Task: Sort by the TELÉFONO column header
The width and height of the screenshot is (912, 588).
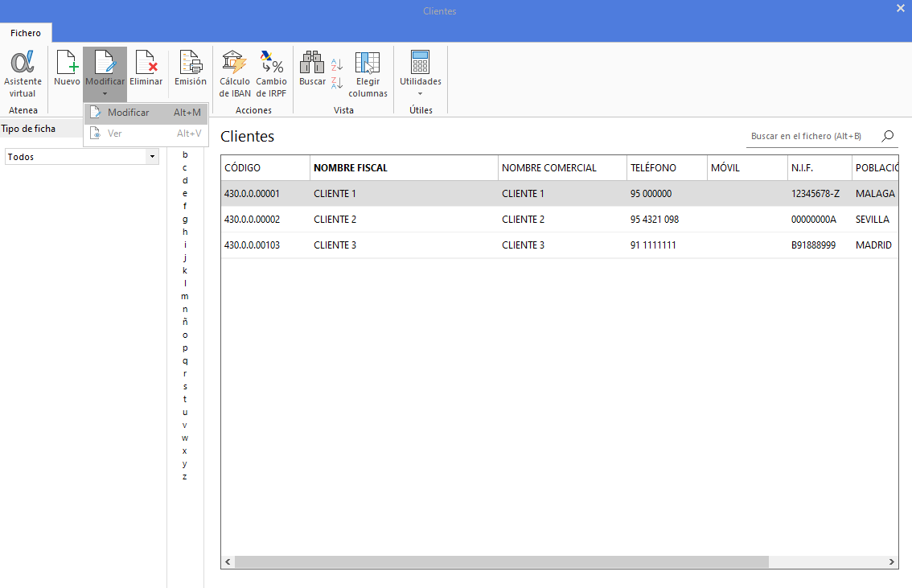Action: pos(667,167)
